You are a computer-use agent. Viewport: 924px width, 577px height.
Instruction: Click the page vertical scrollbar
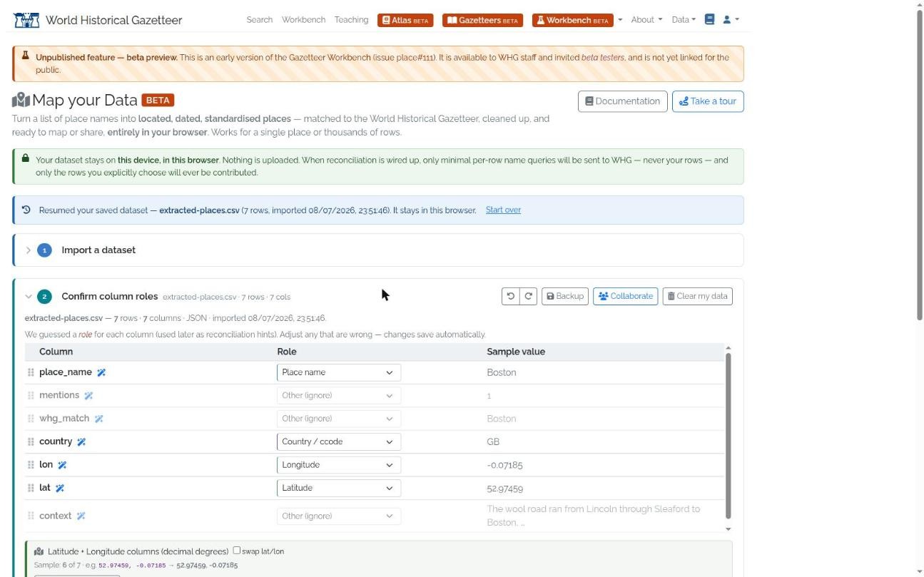[x=919, y=164]
